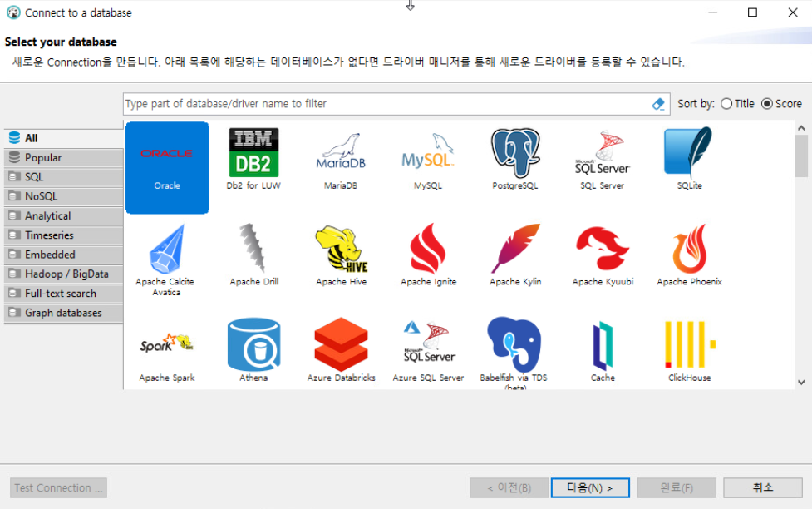Image resolution: width=812 pixels, height=509 pixels.
Task: Pick the Athena database icon
Action: coord(253,350)
